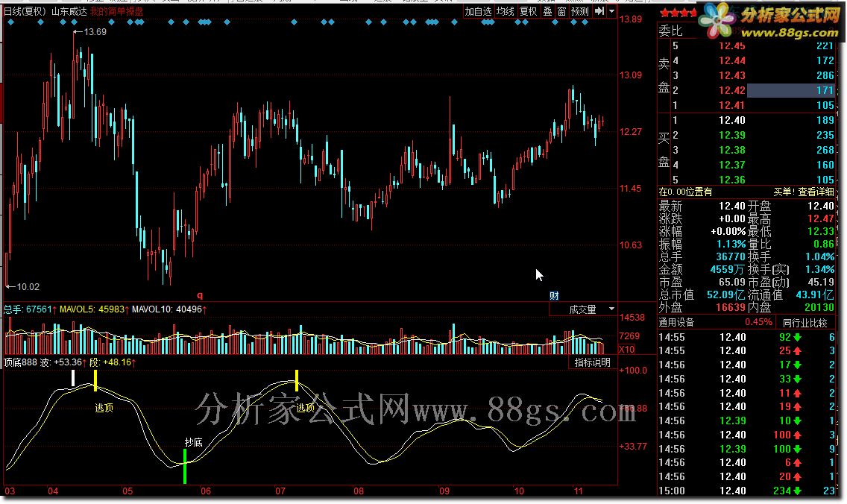
Task: Click the red q marker below chart
Action: [200, 295]
